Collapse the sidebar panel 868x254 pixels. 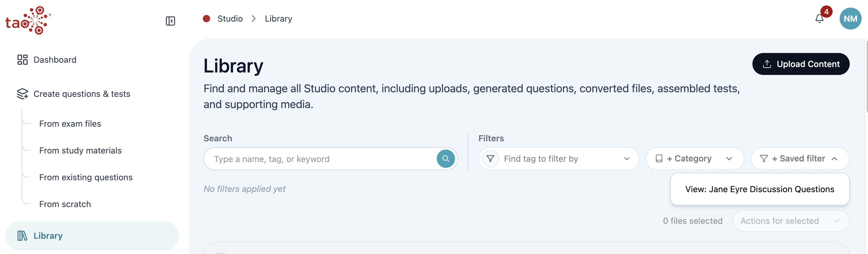[x=170, y=21]
